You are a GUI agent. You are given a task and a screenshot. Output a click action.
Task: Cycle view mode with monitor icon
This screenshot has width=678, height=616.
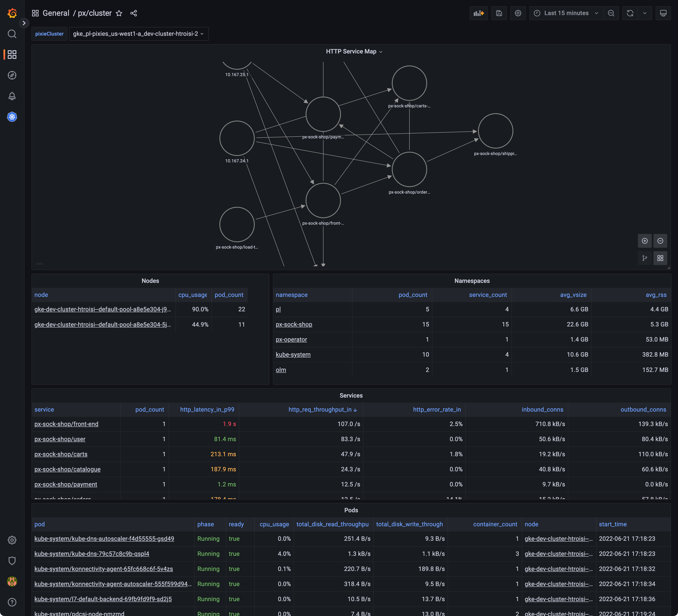(663, 13)
